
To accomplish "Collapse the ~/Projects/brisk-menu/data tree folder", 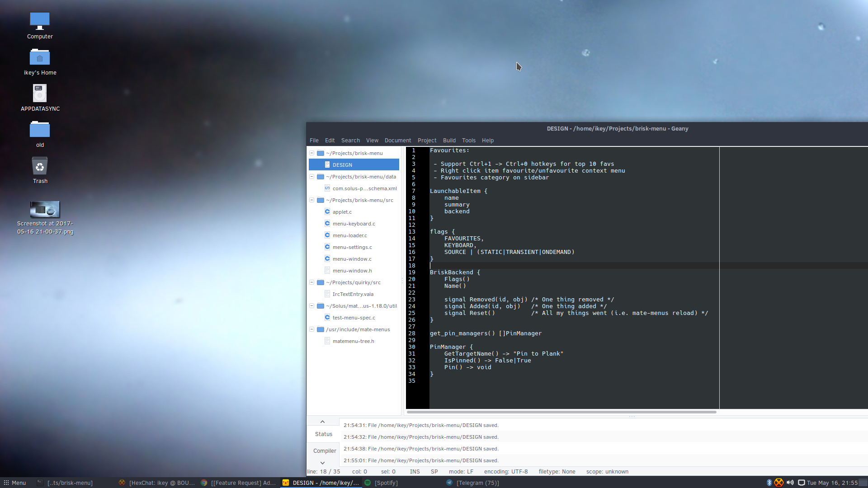I will pyautogui.click(x=311, y=177).
